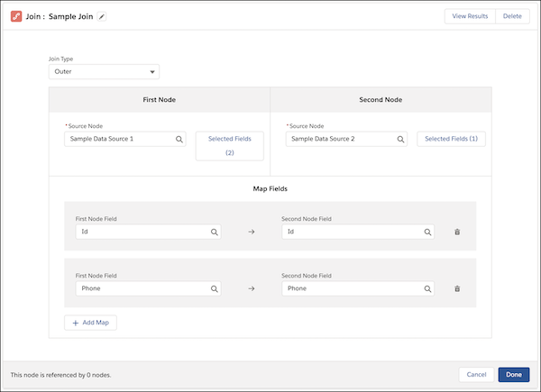Open Selected Fields (1) for second node
This screenshot has height=392, width=541.
coord(452,139)
